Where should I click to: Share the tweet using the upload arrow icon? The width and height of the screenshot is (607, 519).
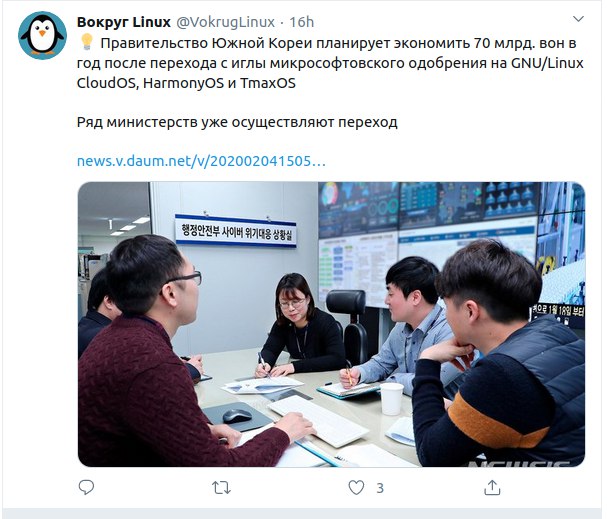coord(492,487)
